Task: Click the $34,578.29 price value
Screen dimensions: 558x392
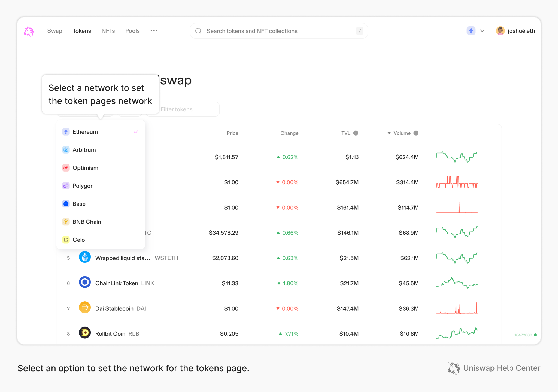Action: pos(223,233)
